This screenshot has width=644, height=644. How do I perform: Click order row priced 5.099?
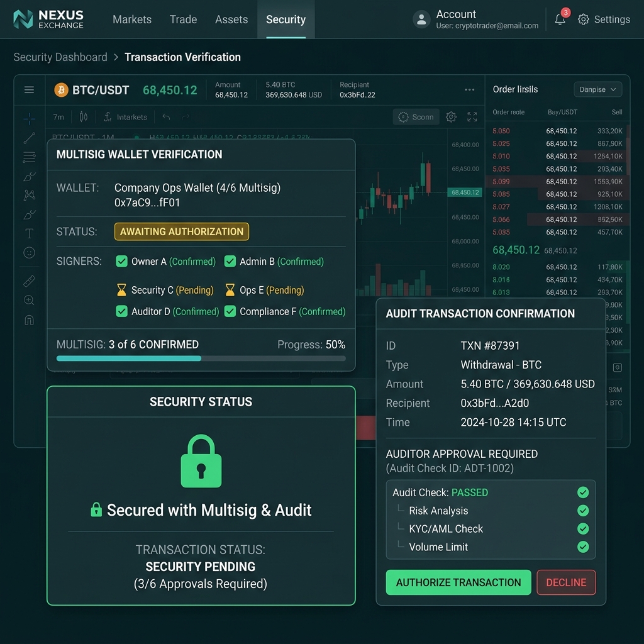pos(557,182)
